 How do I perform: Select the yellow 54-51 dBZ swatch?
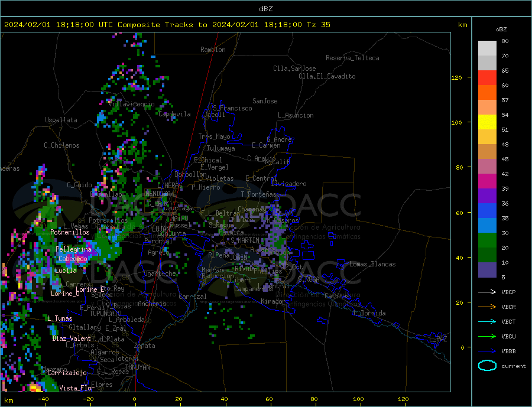[x=487, y=122]
